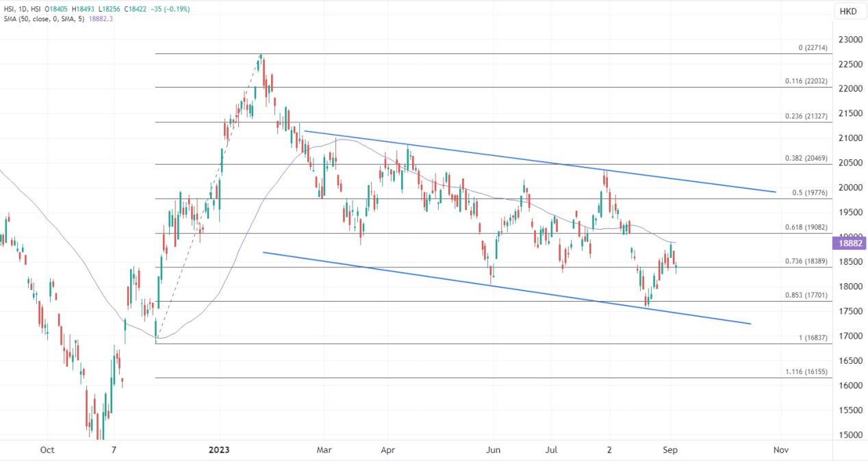Click the Nov label on time axis

tap(780, 450)
